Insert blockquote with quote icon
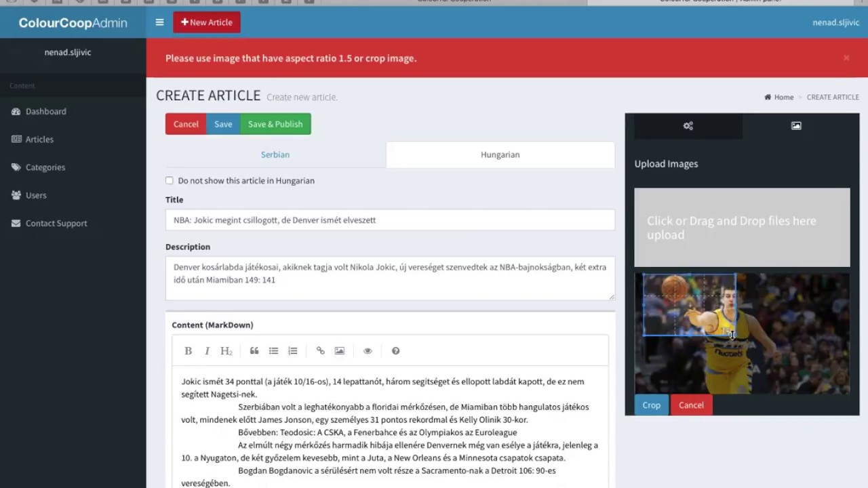Viewport: 868px width, 488px height. click(254, 350)
